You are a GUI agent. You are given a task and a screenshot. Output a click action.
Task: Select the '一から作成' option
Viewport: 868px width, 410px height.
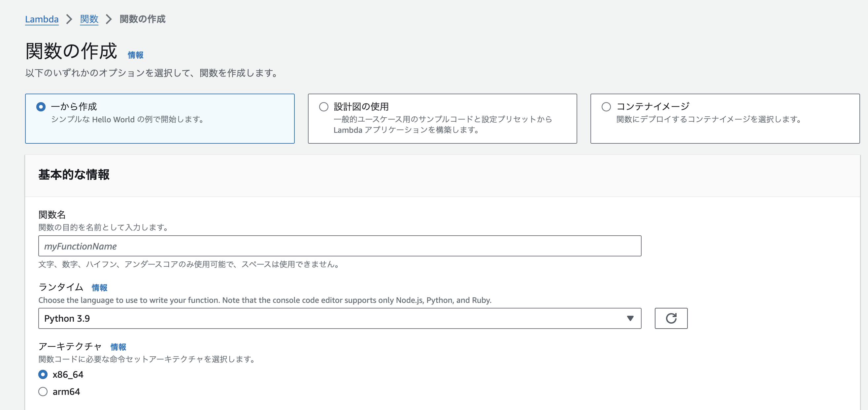41,106
